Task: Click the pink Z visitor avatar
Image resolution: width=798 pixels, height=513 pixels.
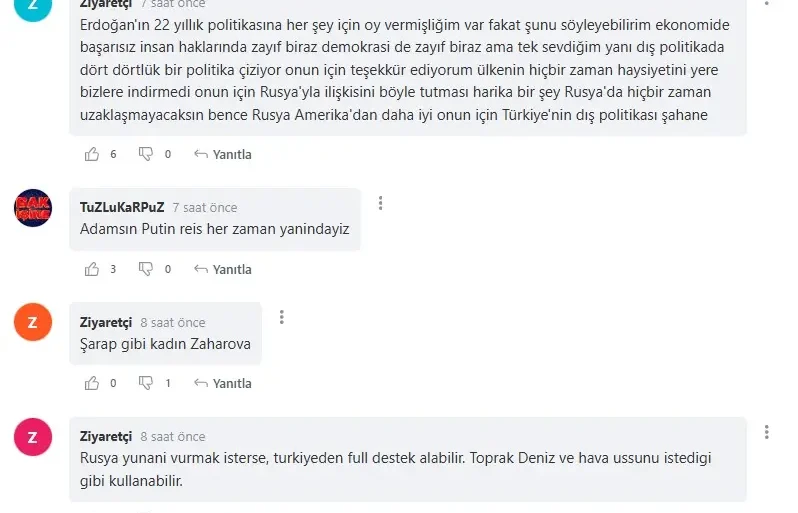Action: (x=33, y=437)
